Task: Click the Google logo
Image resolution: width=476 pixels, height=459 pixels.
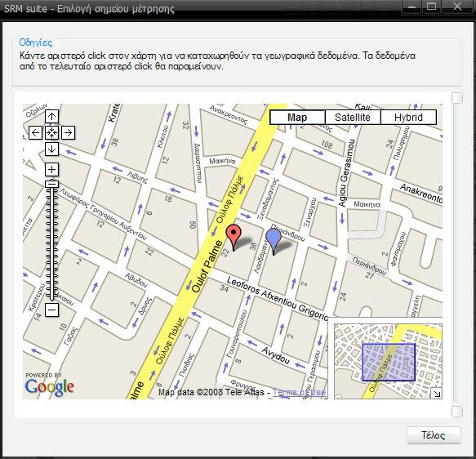Action: [x=49, y=387]
